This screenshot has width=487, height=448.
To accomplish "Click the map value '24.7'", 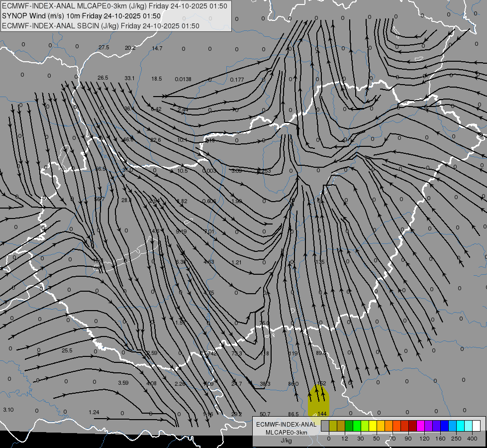I will [236, 384].
